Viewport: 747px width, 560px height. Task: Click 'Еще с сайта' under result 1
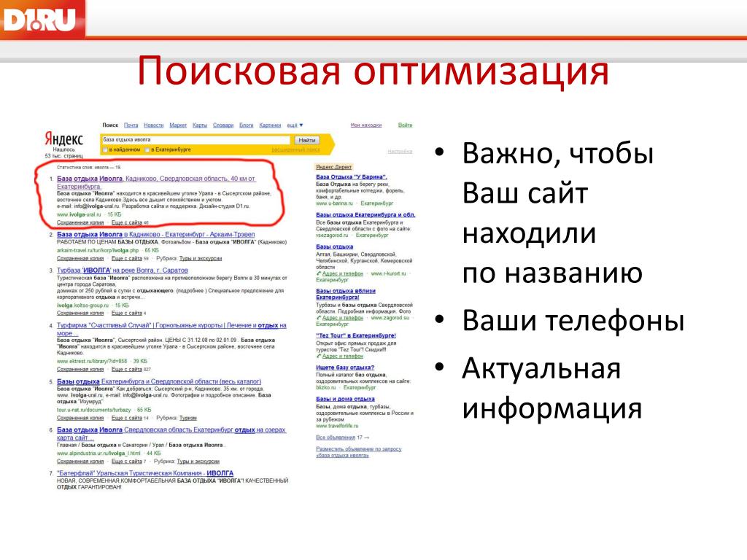point(127,223)
